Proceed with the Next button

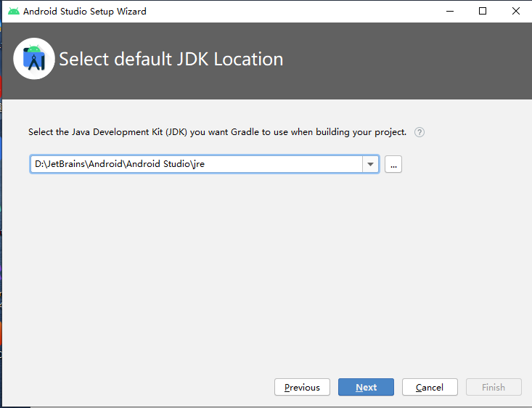[x=366, y=387]
